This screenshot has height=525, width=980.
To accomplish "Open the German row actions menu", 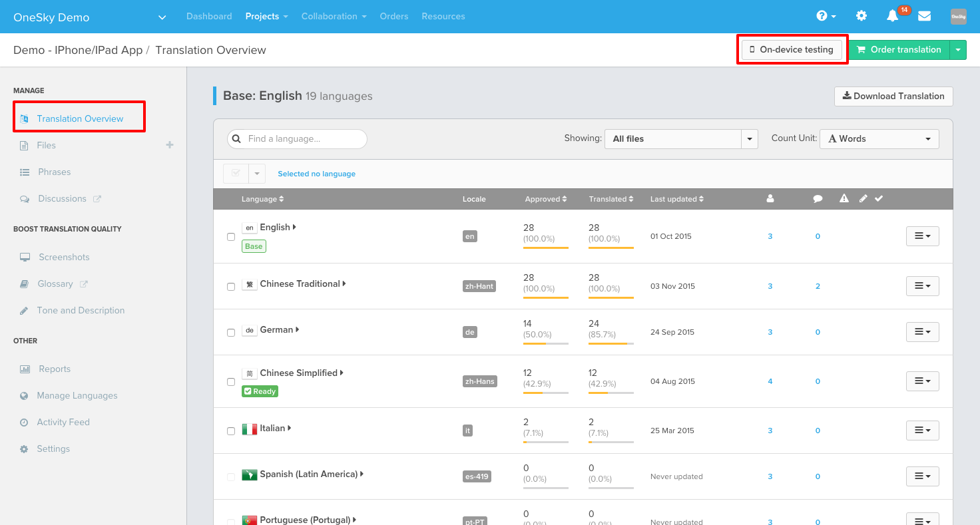I will (x=922, y=332).
